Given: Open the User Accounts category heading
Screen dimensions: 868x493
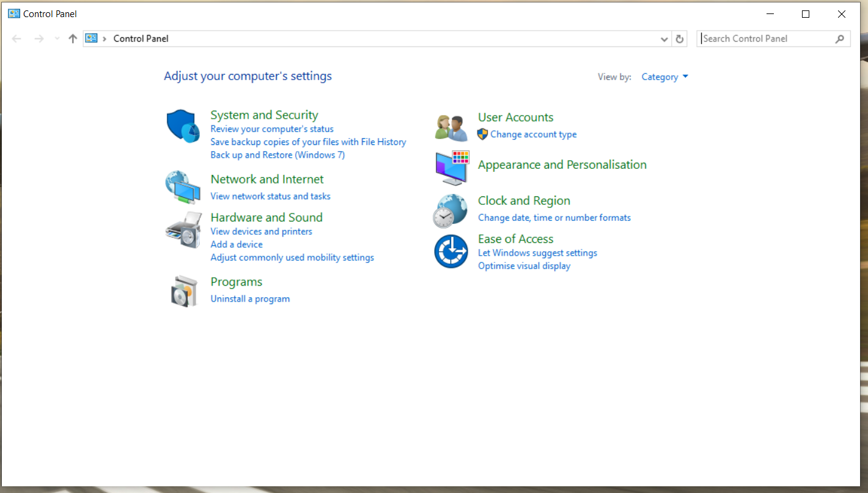Looking at the screenshot, I should (x=516, y=117).
